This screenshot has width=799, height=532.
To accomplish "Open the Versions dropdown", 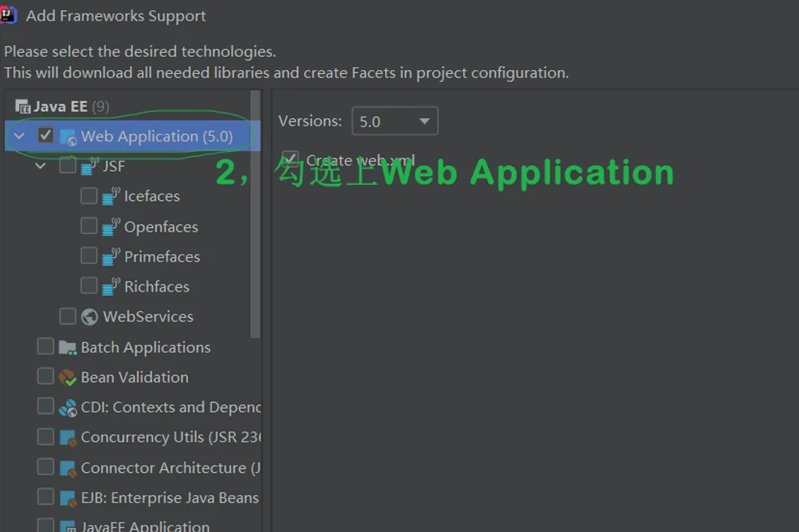I will point(395,121).
